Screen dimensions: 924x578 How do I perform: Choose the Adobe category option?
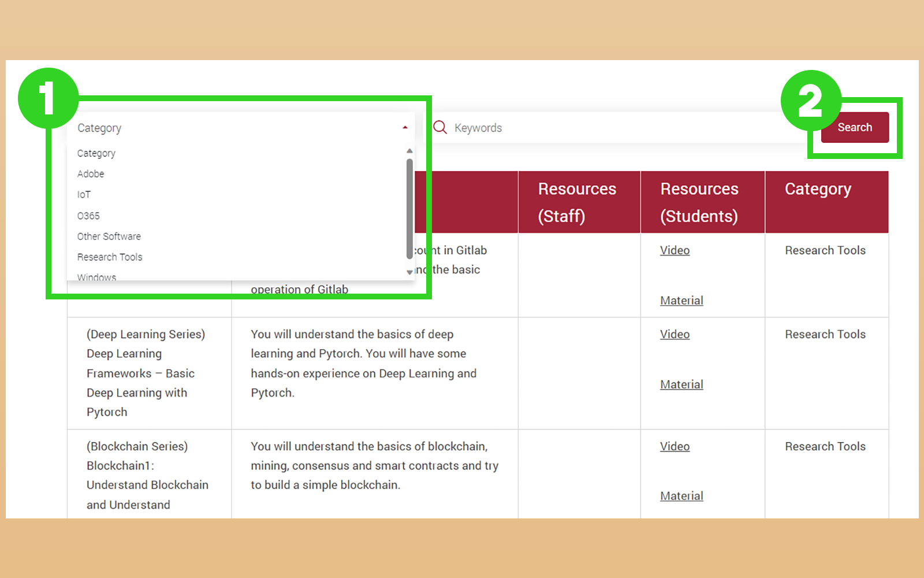(91, 174)
